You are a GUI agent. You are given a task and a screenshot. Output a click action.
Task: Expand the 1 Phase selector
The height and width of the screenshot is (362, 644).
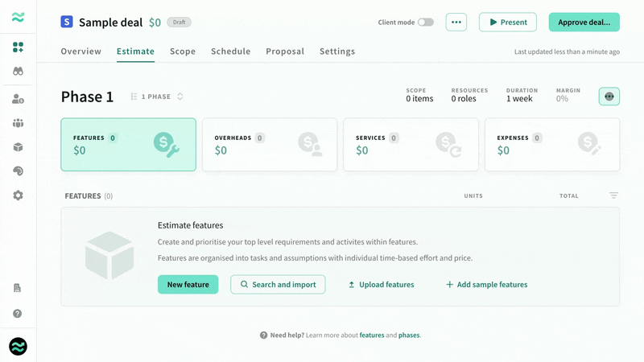click(158, 97)
